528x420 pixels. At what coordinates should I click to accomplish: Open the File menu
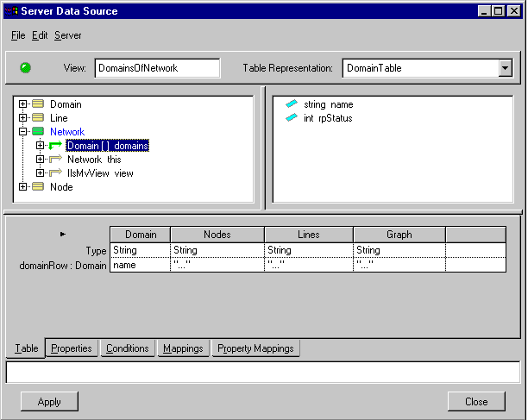(x=18, y=35)
